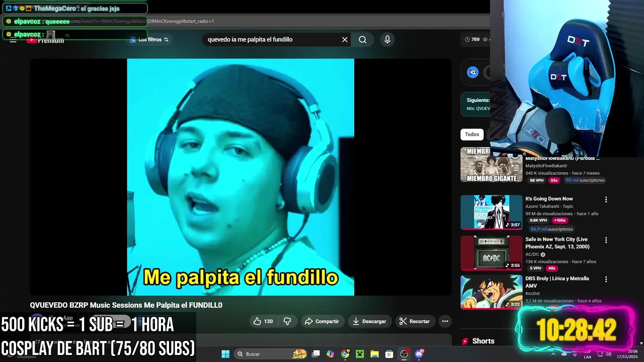The height and width of the screenshot is (362, 644).
Task: Open the volume speaker tray icon
Action: (x=608, y=354)
